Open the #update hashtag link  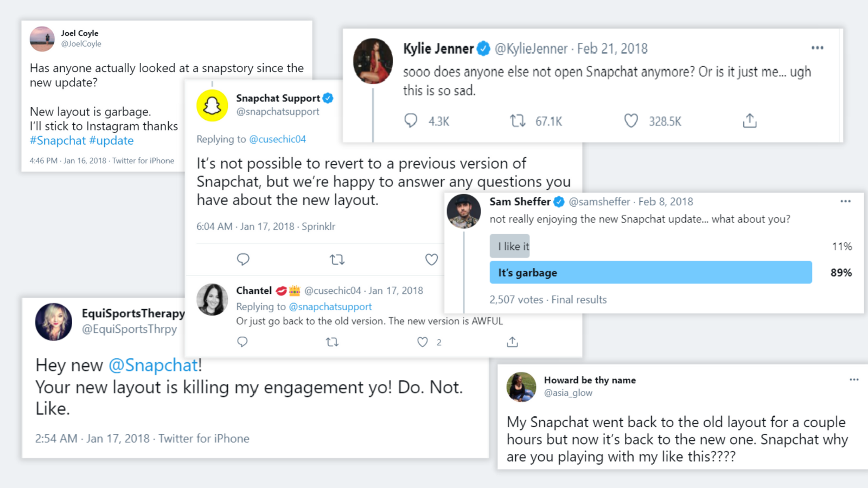[111, 140]
